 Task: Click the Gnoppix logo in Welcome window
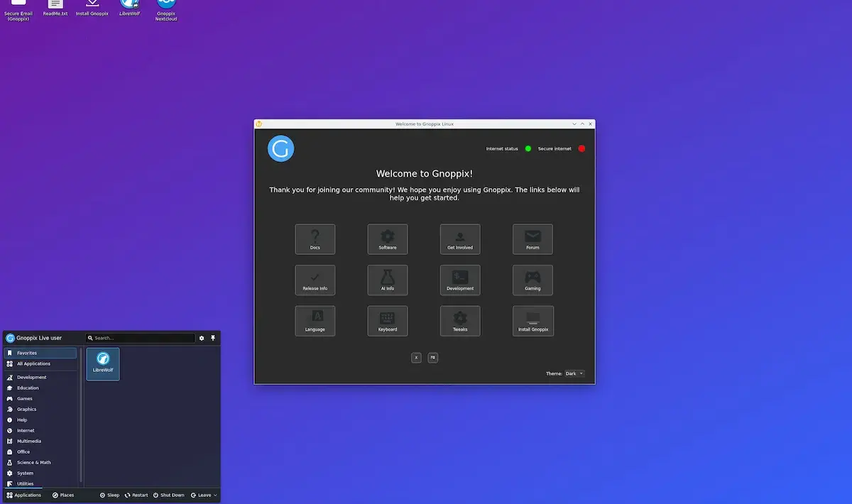pyautogui.click(x=281, y=148)
